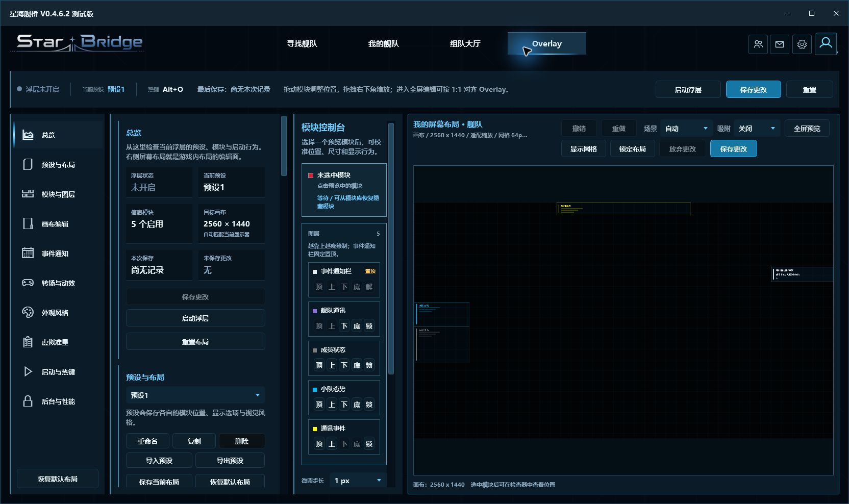Open the 吸附 dropdown set to 关闭
Viewport: 849px width, 504px height.
(757, 129)
